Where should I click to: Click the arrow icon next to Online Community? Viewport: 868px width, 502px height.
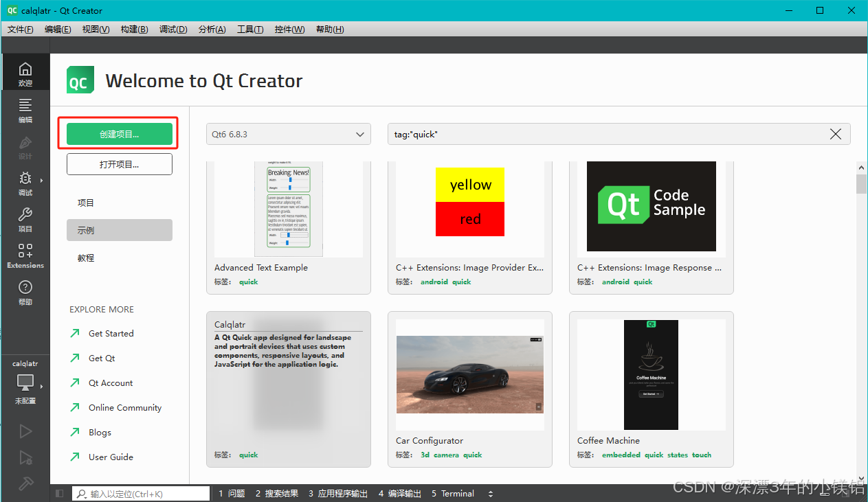coord(75,407)
